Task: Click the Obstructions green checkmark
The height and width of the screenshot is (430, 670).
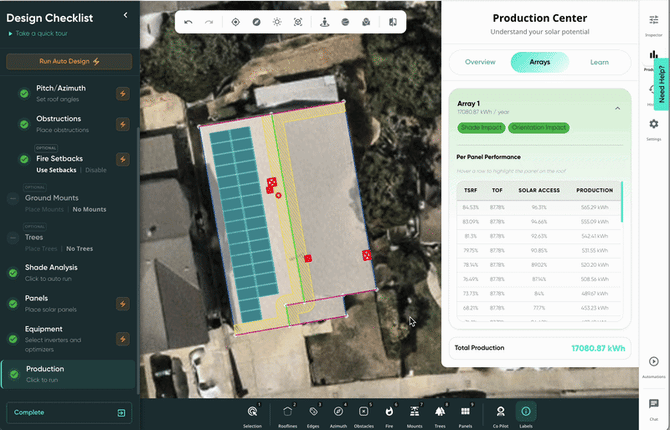Action: 24,124
